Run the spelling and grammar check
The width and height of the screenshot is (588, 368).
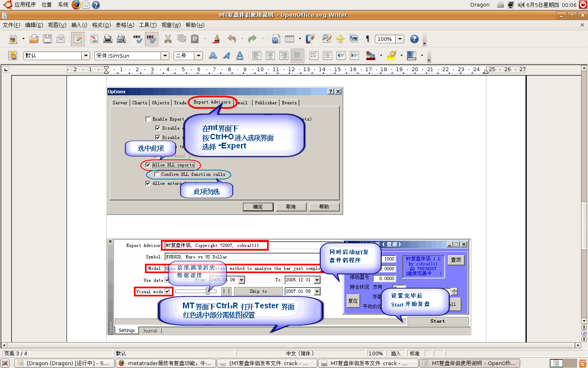point(138,39)
